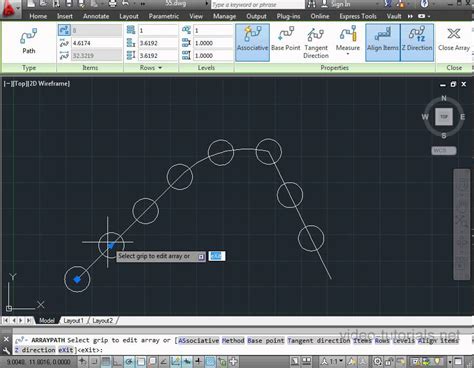Viewport: 474px width, 368px height.
Task: Click the Undo icon in Quick Access toolbar
Action: point(126,4)
